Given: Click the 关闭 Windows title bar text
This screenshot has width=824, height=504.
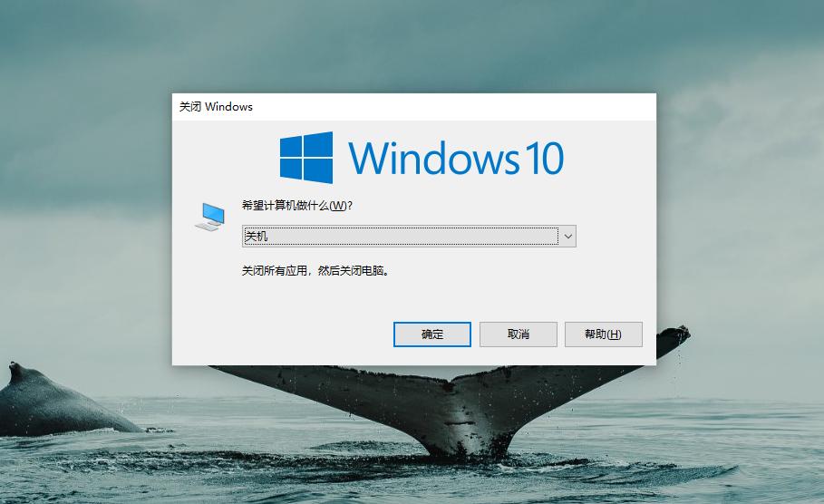Looking at the screenshot, I should click(x=216, y=107).
